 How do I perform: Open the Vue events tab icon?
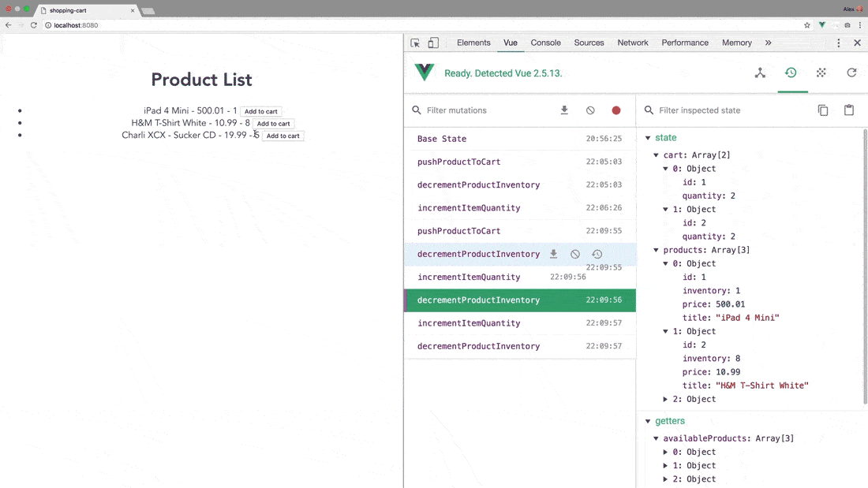[x=821, y=73]
